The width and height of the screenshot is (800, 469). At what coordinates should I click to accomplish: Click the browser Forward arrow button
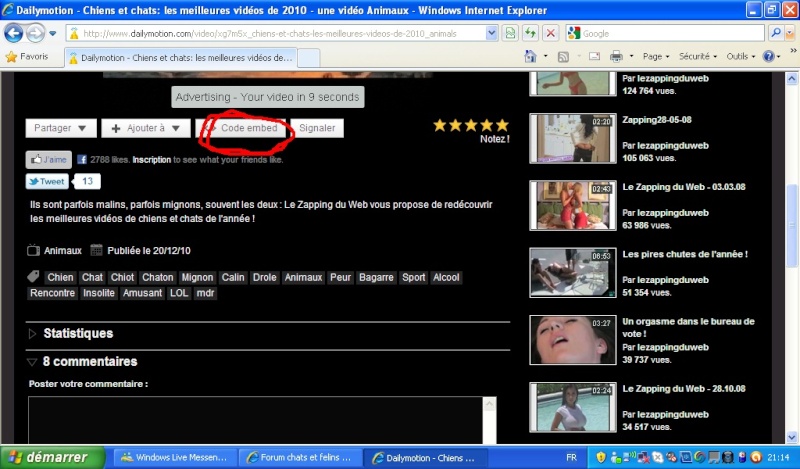click(35, 34)
